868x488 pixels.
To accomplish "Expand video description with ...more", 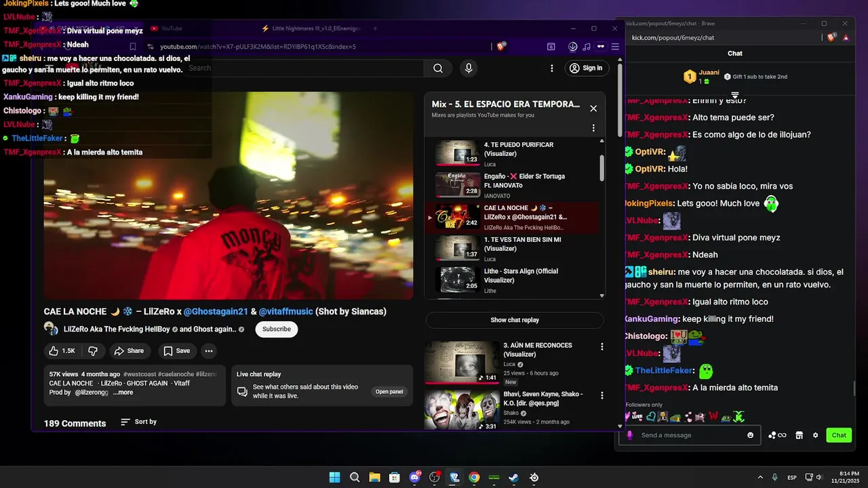I will 123,392.
